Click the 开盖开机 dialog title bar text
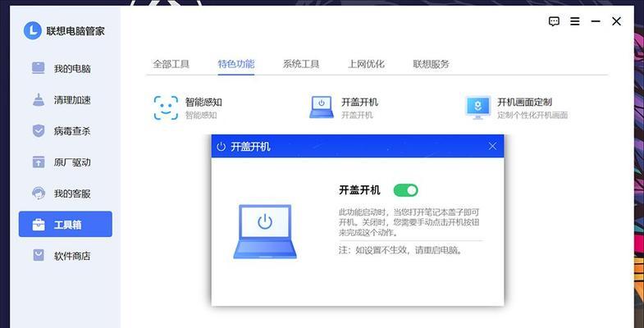The image size is (644, 328). click(x=250, y=147)
